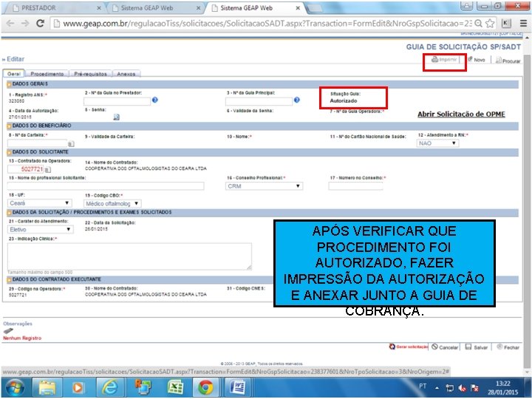The height and width of the screenshot is (399, 532).
Task: Collapse Dados da Solicitação / Procedimentos section
Action: click(x=9, y=212)
